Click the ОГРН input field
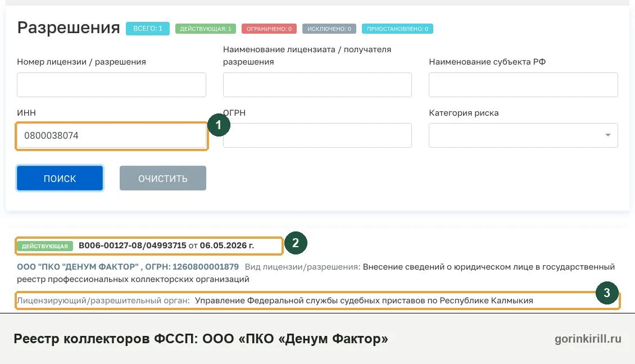This screenshot has height=364, width=635. tap(317, 135)
